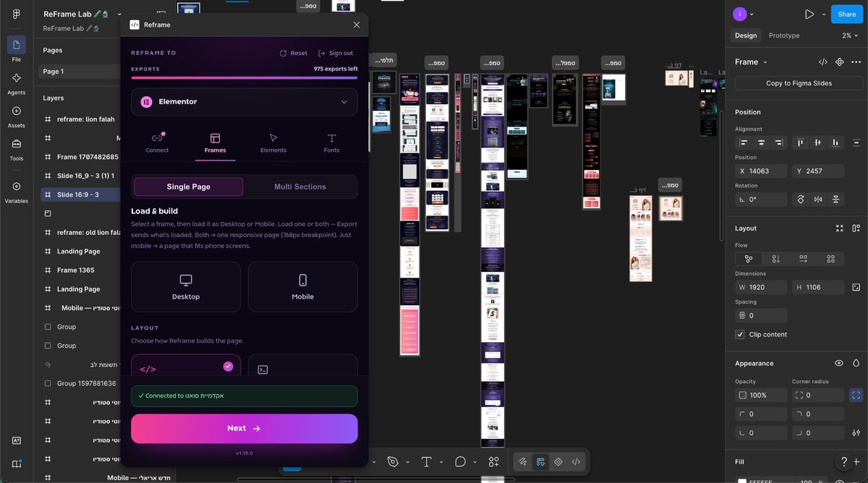Align top in Alignment section
This screenshot has height=483, width=868.
click(x=800, y=142)
